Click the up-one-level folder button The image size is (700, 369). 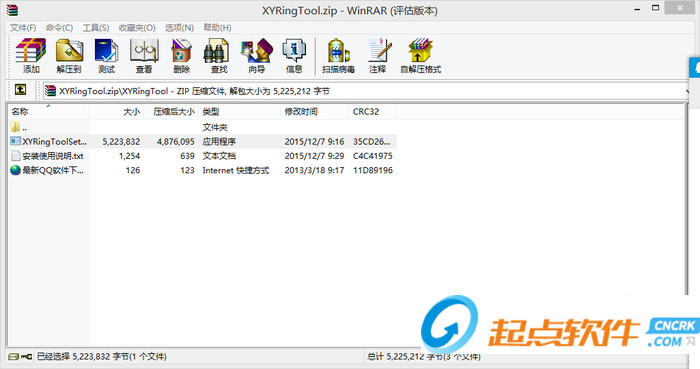click(x=20, y=90)
